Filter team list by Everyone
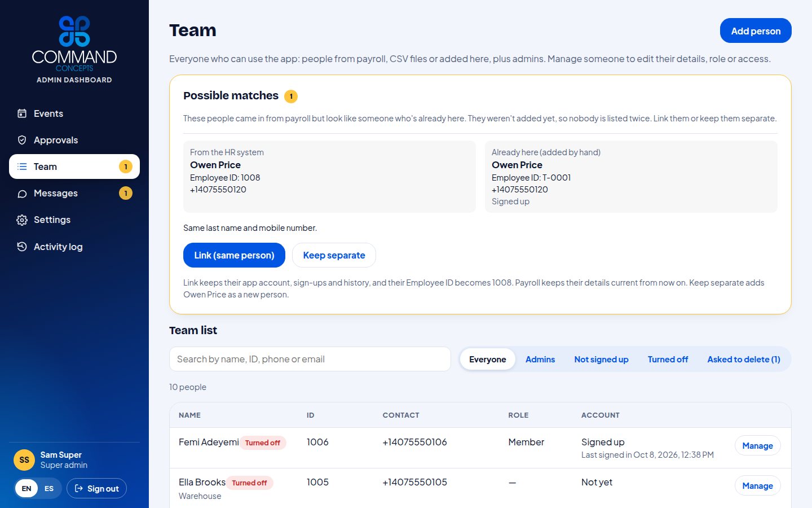The height and width of the screenshot is (508, 812). (x=488, y=360)
